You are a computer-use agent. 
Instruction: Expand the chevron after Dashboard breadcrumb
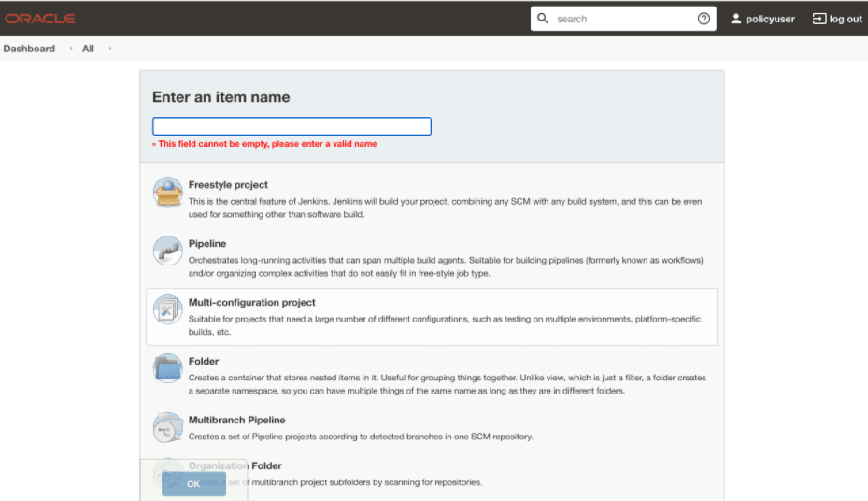71,49
